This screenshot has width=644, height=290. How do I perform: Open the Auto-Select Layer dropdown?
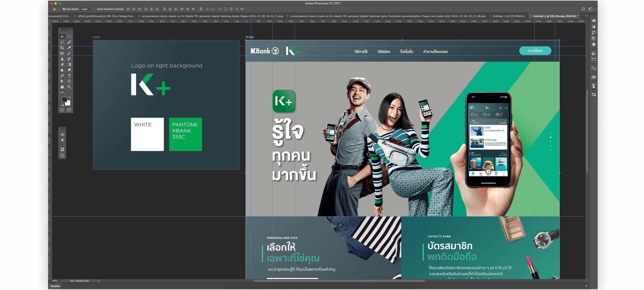[x=87, y=9]
